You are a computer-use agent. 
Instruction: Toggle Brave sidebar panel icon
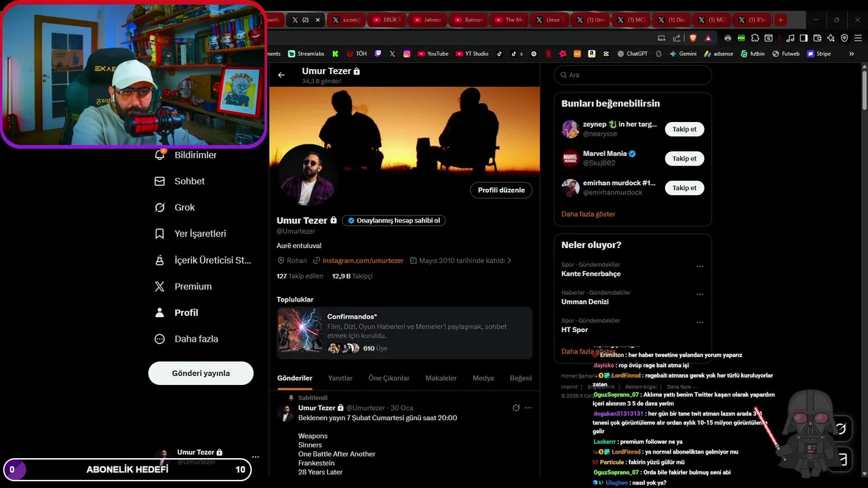click(x=804, y=38)
